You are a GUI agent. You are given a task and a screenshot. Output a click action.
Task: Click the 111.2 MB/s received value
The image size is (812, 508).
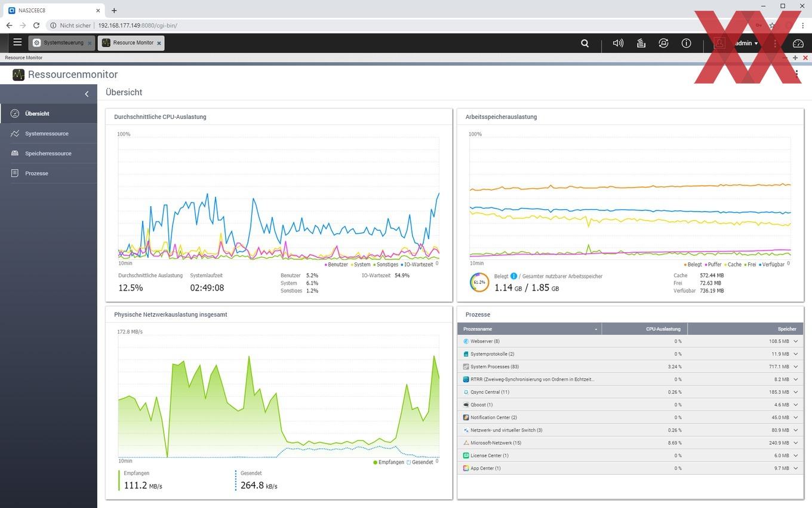click(143, 485)
